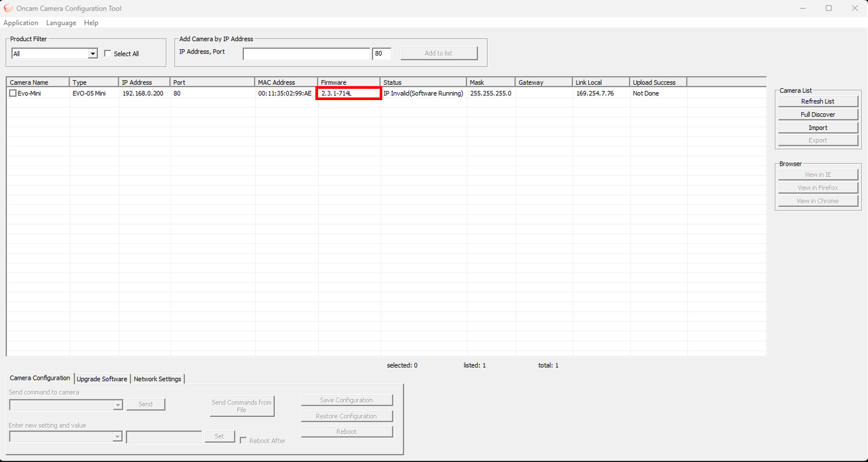Click the Port column header
The image size is (868, 462).
213,82
